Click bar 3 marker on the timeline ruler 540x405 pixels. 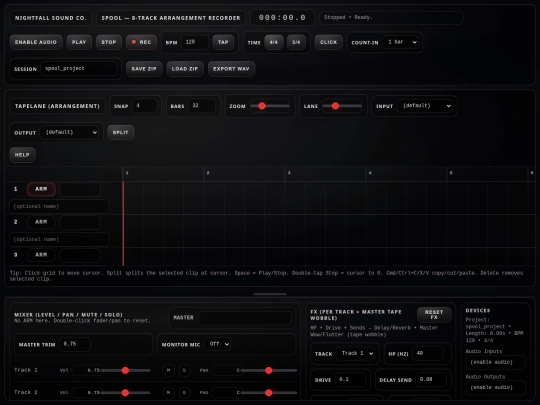tap(289, 173)
